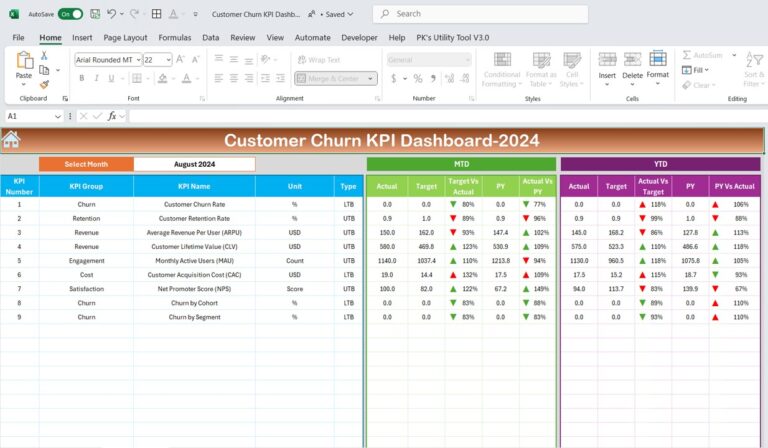Click the AutoSum button
Viewport: 768px width, 448px height.
[703, 55]
